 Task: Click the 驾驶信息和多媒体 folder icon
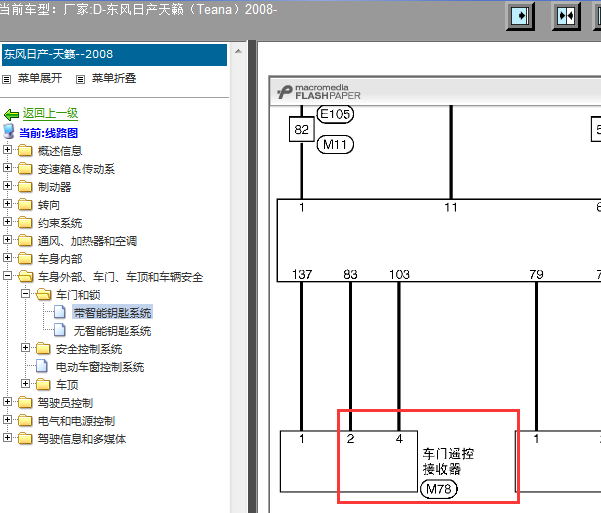[x=25, y=438]
